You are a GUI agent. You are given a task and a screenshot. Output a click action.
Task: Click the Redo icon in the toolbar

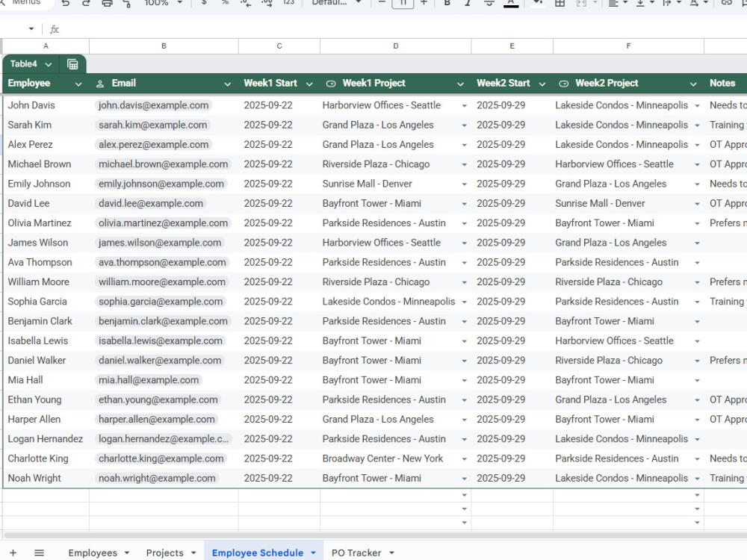[x=86, y=3]
